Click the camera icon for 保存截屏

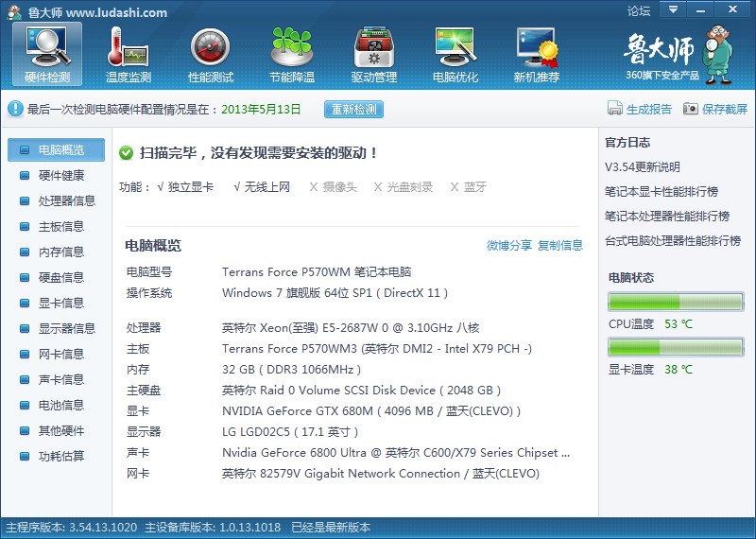[691, 109]
